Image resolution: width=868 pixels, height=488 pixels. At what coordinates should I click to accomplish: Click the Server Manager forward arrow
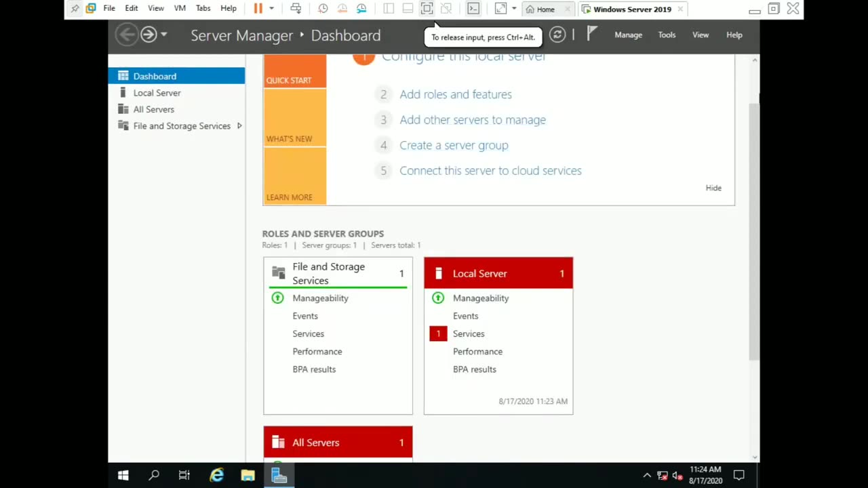(149, 35)
